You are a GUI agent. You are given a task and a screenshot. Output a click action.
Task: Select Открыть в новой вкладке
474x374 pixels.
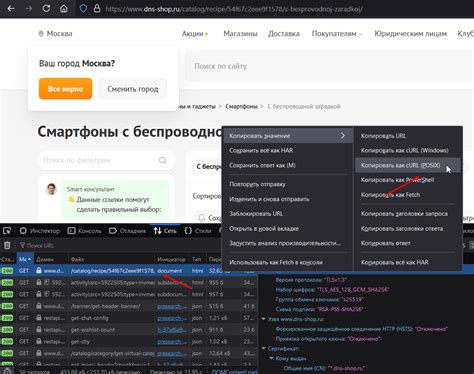[288, 229]
